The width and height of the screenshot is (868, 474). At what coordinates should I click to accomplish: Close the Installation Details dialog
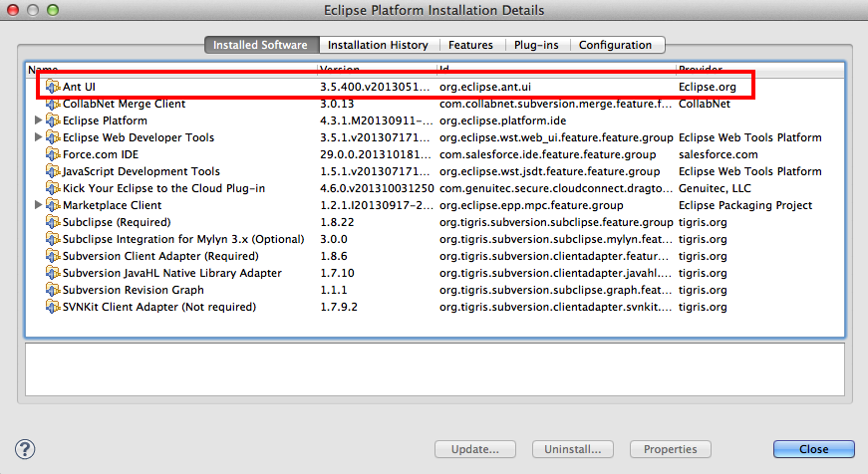coord(814,449)
